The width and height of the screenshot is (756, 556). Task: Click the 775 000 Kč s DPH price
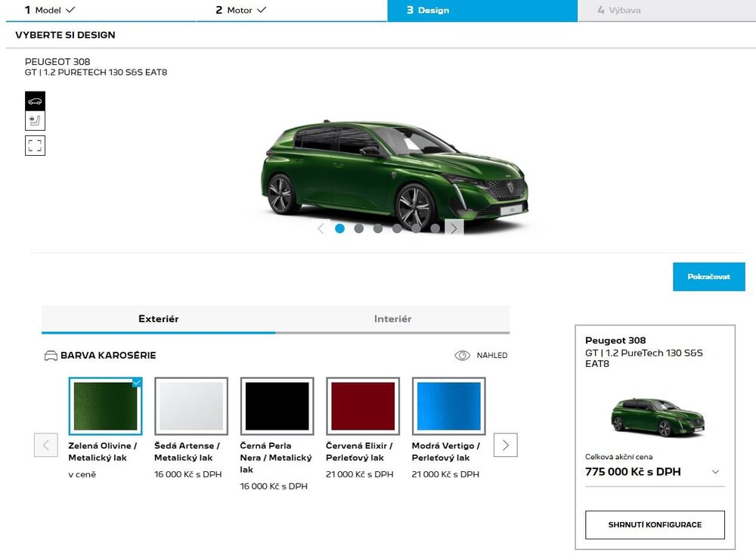point(633,471)
